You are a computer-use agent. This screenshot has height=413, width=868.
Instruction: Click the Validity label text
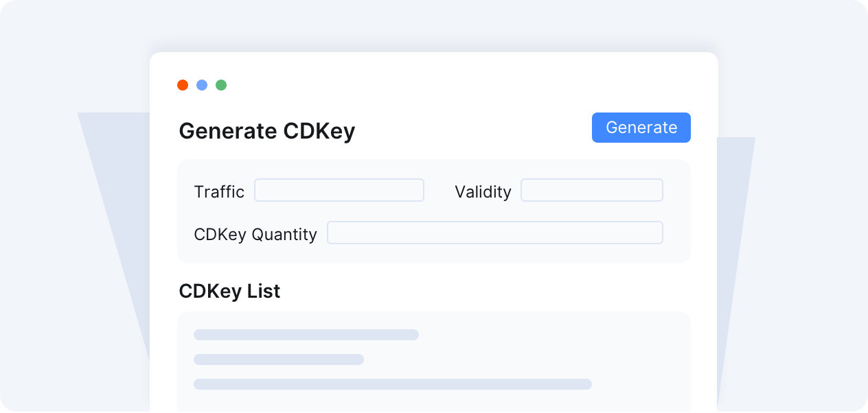point(483,192)
